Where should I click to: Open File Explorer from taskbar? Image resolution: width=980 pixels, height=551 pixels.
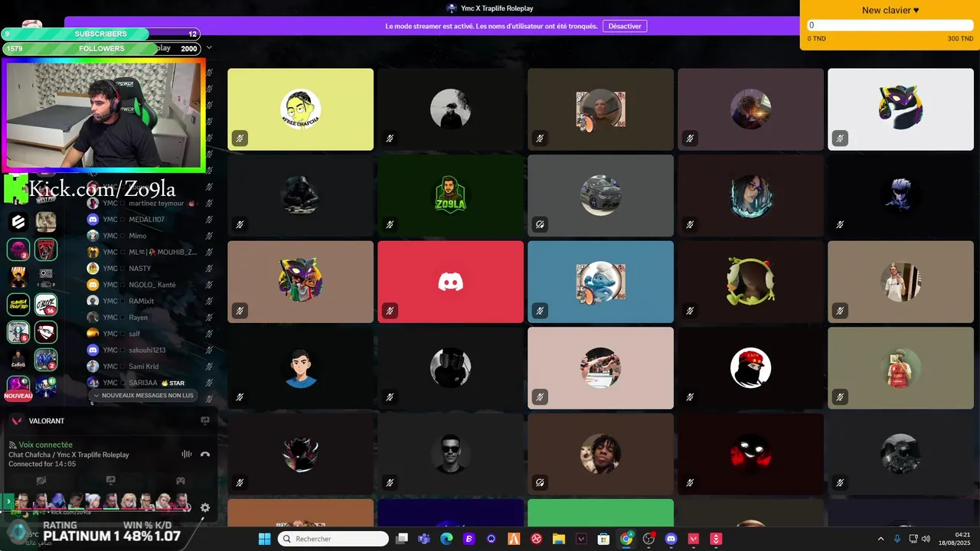pyautogui.click(x=559, y=539)
